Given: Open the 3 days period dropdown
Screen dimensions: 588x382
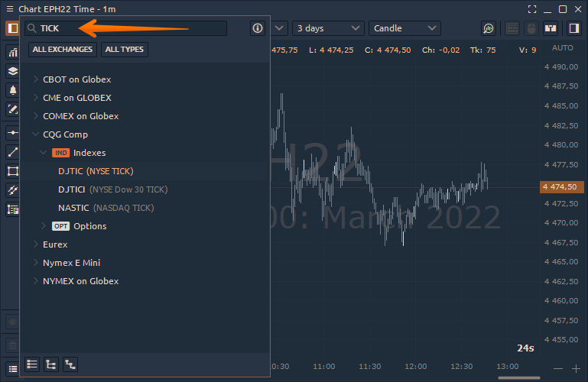Looking at the screenshot, I should (329, 28).
